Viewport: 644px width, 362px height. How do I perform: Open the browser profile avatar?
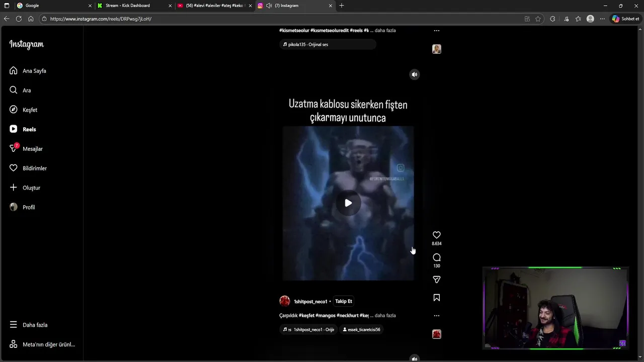(x=590, y=19)
